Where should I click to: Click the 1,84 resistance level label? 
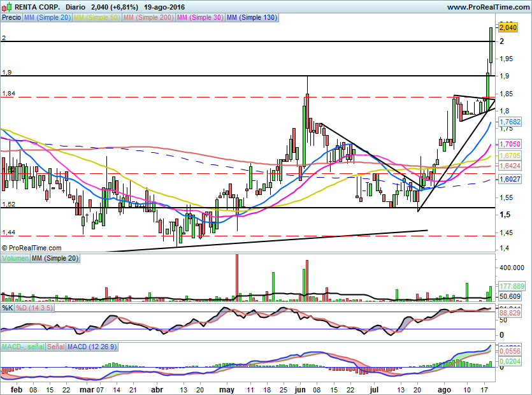tap(8, 93)
